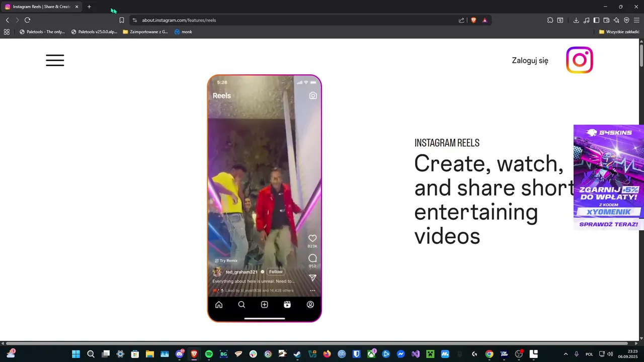Tap the home icon in phone navigation
Screen dimensions: 644x362
(x=219, y=305)
